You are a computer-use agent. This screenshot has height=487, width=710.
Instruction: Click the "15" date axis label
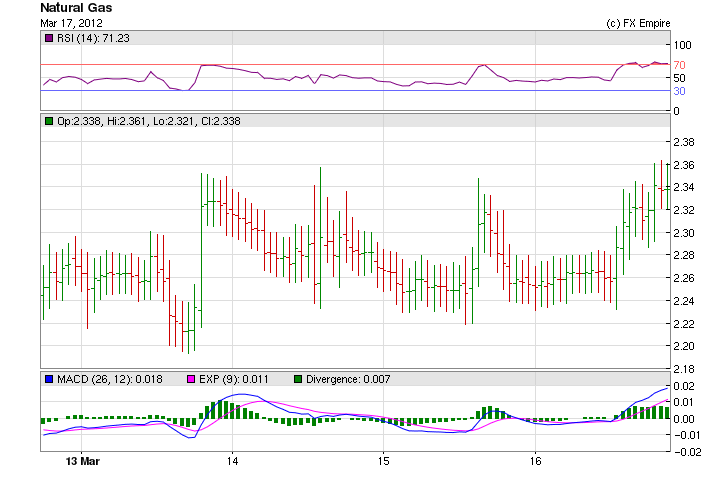point(383,461)
